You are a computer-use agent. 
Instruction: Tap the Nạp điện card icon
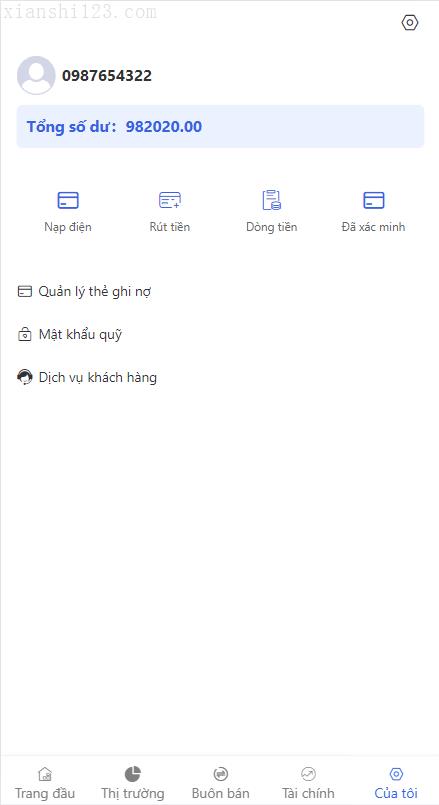[68, 200]
